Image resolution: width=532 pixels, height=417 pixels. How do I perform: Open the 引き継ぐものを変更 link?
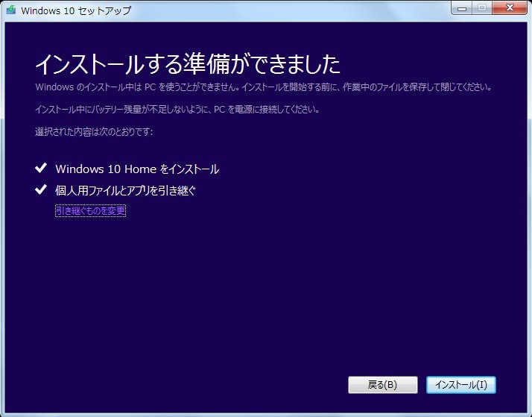tap(90, 211)
